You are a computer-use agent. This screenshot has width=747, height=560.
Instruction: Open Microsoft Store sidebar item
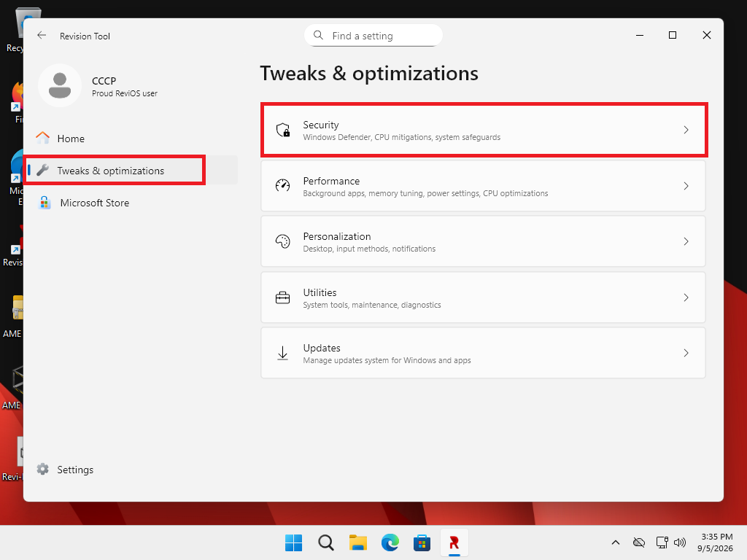[x=132, y=203]
